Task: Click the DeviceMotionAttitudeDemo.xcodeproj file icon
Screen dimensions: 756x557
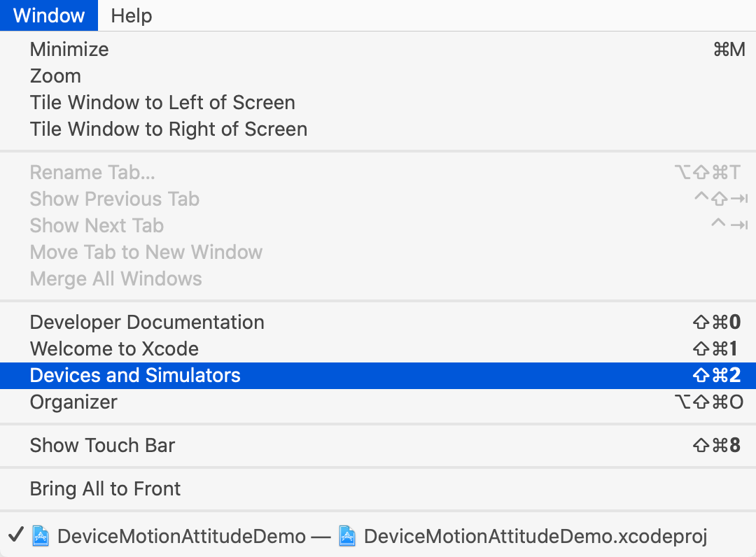Action: click(347, 536)
